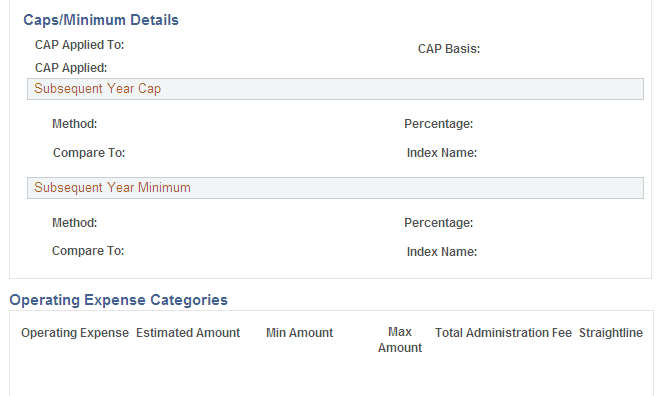The height and width of the screenshot is (396, 659).
Task: Click Index Name label under Subsequent Year Cap
Action: pos(442,153)
